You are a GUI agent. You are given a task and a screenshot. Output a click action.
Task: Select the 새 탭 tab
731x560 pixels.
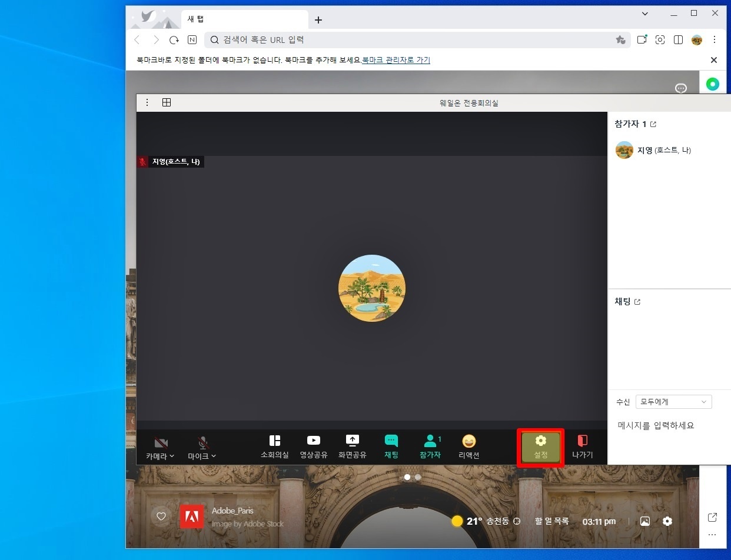244,19
